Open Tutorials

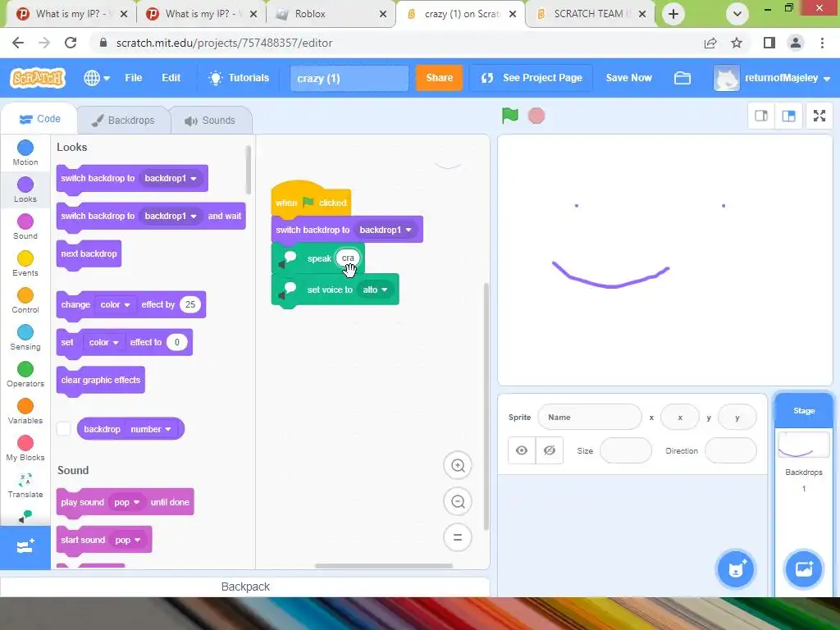click(x=239, y=78)
